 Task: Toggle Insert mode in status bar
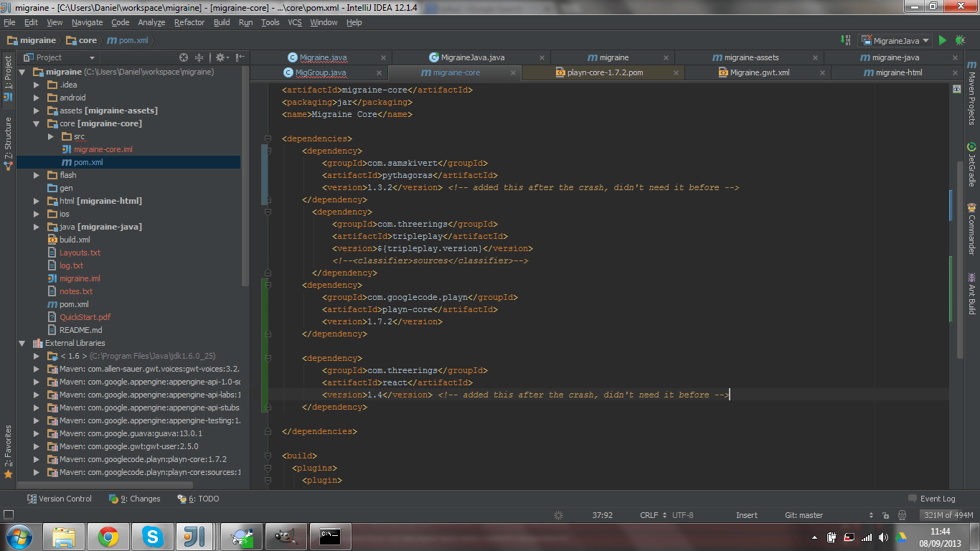point(746,514)
